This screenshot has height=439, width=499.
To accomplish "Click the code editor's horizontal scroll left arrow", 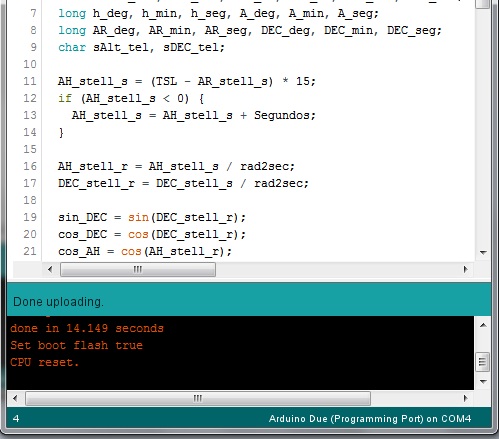I will click(50, 269).
